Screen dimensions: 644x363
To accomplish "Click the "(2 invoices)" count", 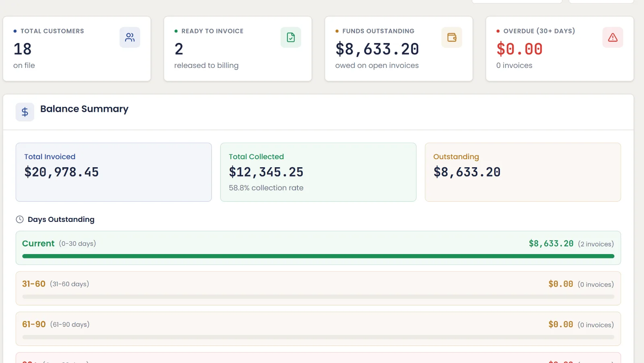I will (x=596, y=244).
